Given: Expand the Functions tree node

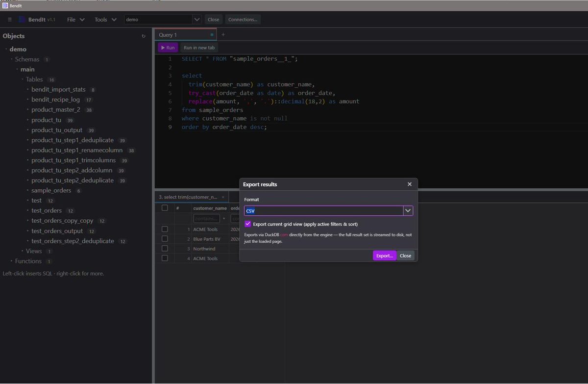Looking at the screenshot, I should [11, 261].
